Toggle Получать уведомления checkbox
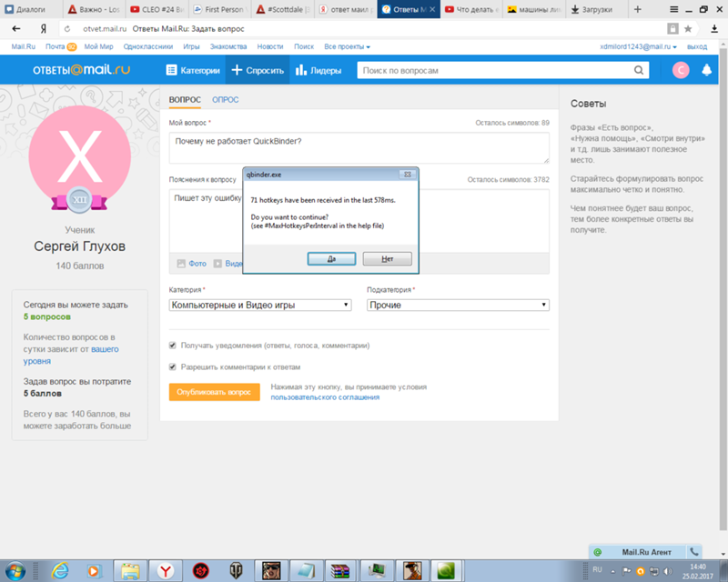728x582 pixels. click(173, 346)
